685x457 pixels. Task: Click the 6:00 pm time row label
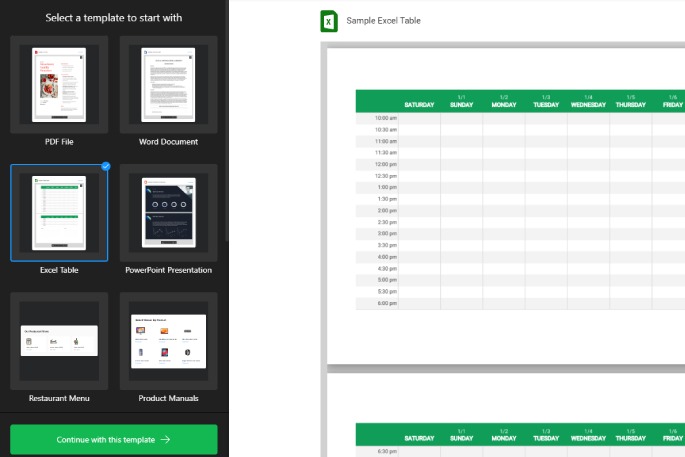point(386,303)
